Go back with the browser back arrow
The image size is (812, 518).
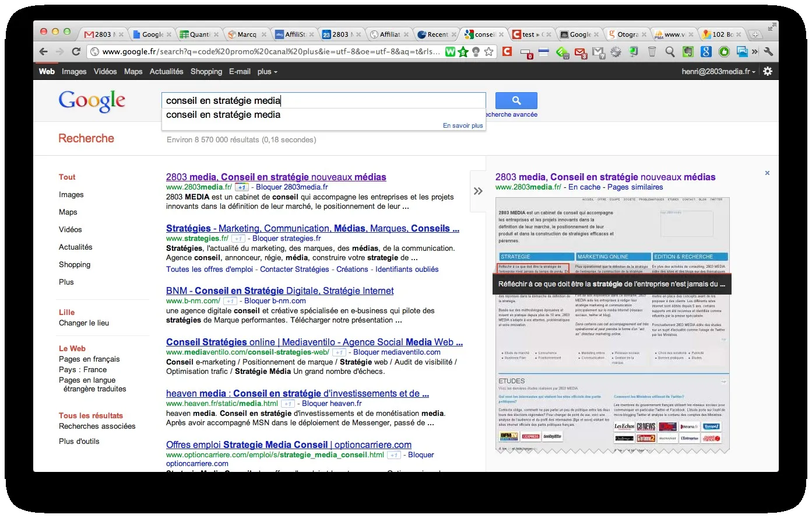[44, 52]
